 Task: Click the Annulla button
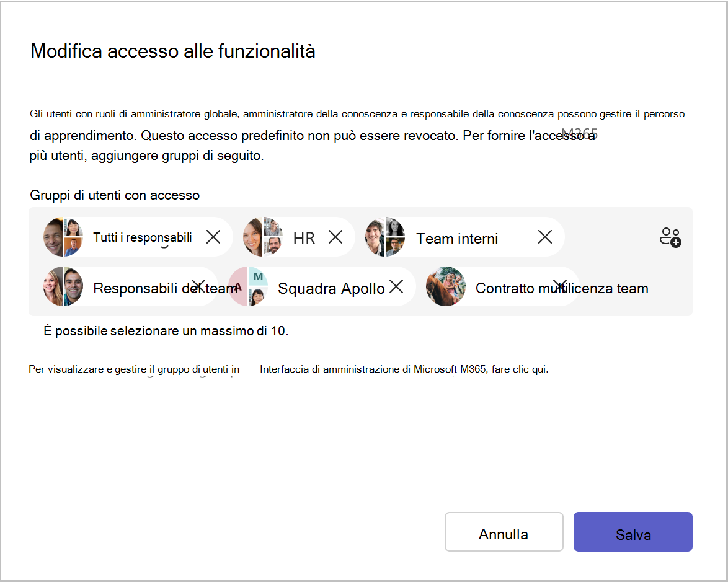tap(504, 532)
